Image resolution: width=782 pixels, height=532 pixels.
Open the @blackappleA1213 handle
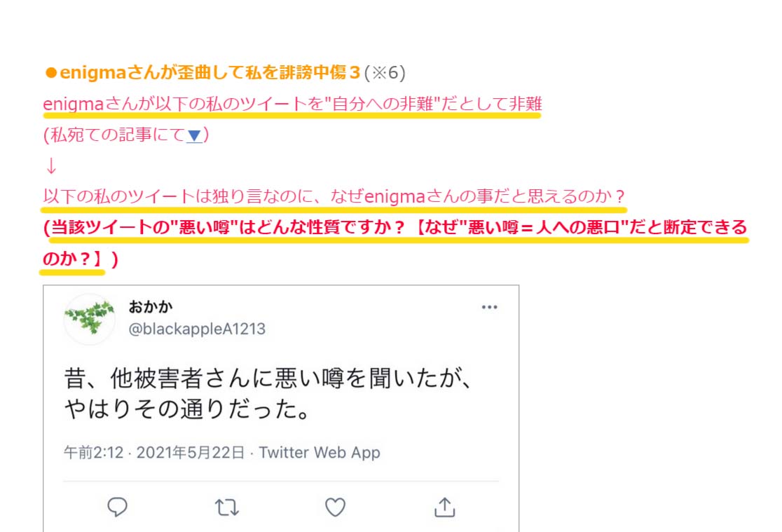pos(197,329)
